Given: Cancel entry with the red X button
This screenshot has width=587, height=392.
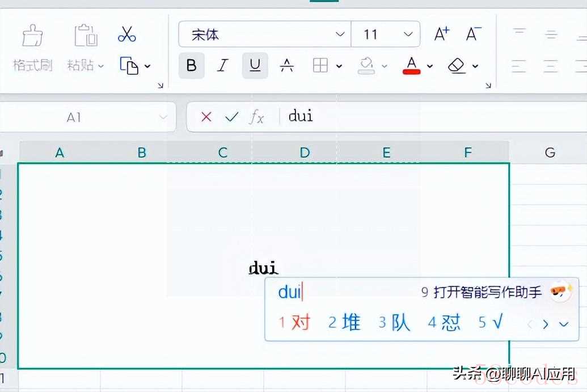Looking at the screenshot, I should point(206,117).
